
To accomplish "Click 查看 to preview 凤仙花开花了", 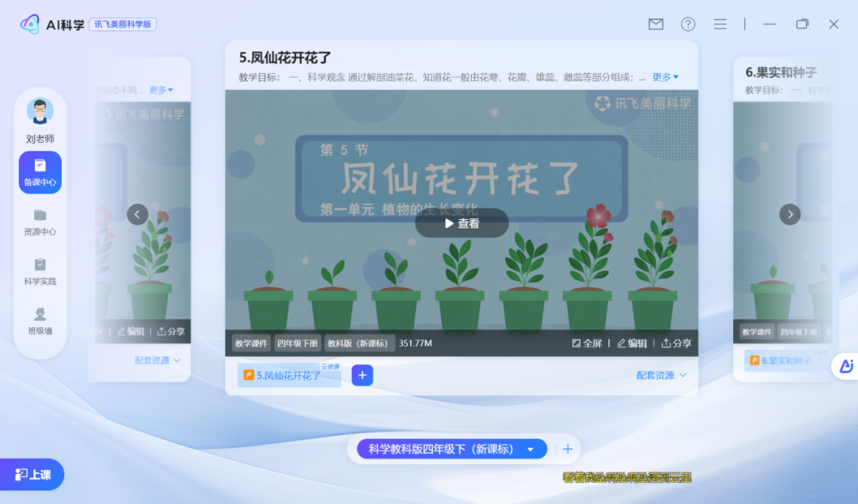I will (x=462, y=223).
